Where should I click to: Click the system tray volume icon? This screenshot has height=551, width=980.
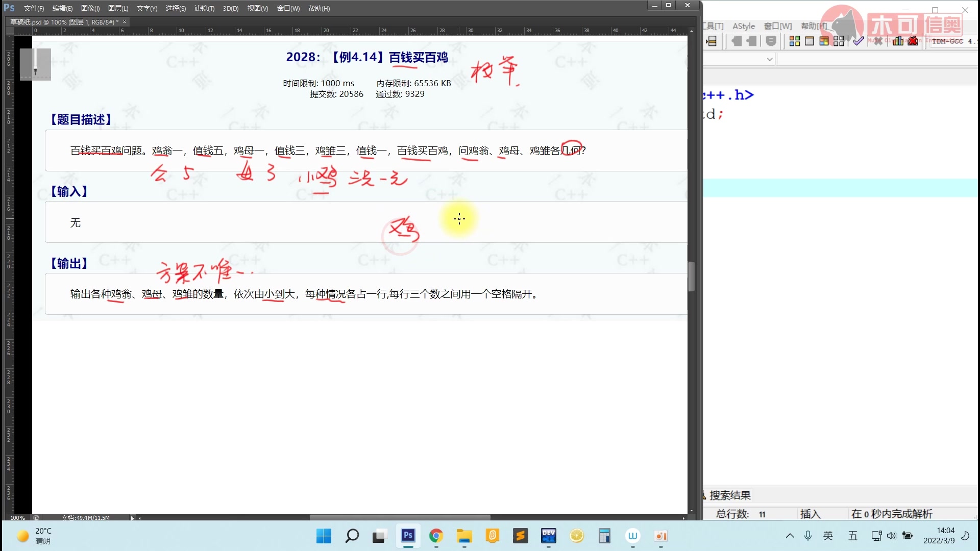point(891,536)
